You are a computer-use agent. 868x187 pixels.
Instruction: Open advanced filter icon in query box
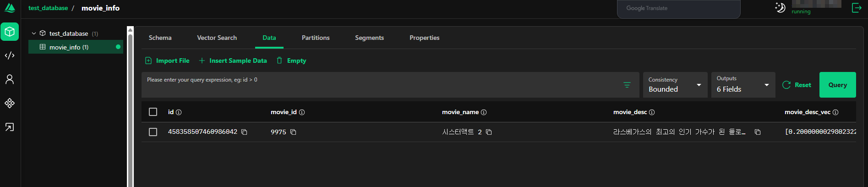click(627, 85)
